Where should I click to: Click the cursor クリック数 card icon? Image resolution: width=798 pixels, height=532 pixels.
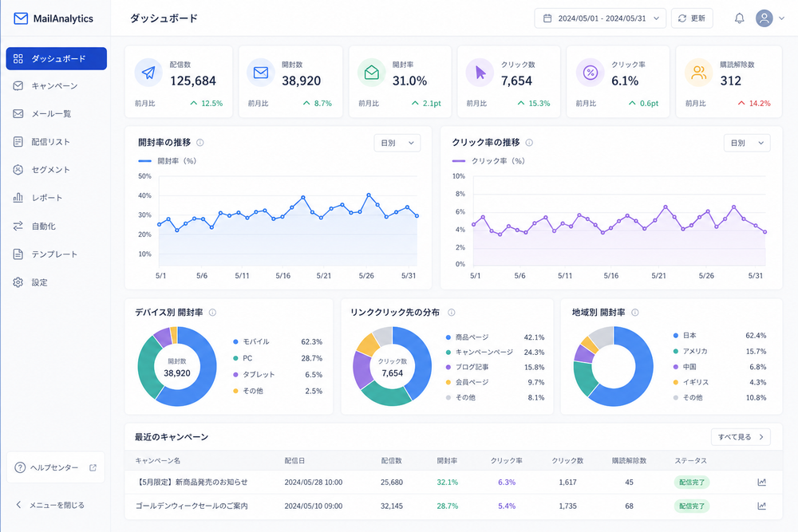click(x=480, y=73)
